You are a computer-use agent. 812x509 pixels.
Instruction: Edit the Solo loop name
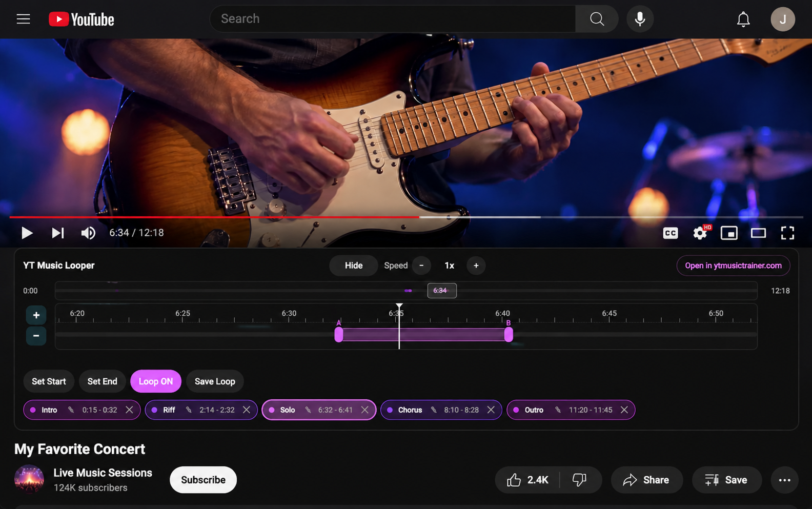pyautogui.click(x=308, y=410)
